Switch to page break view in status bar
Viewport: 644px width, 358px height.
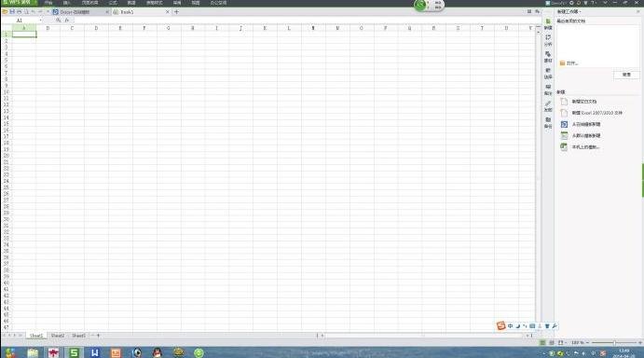click(x=552, y=342)
